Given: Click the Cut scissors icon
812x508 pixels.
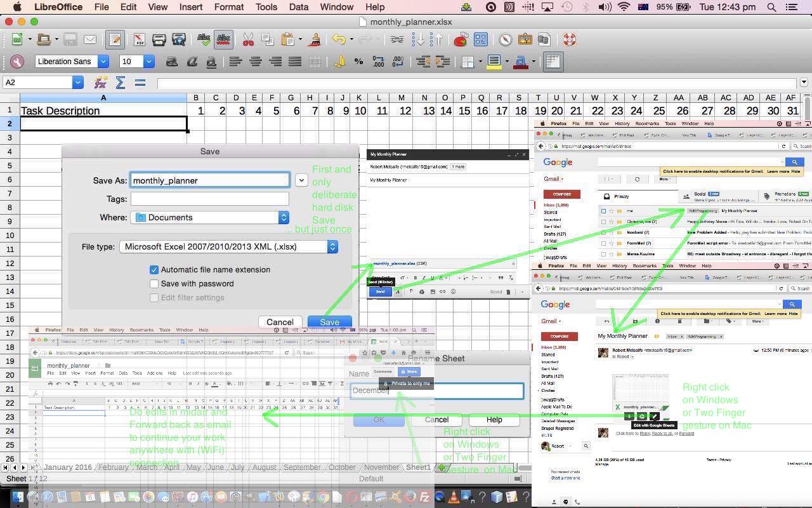Looking at the screenshot, I should tap(248, 39).
